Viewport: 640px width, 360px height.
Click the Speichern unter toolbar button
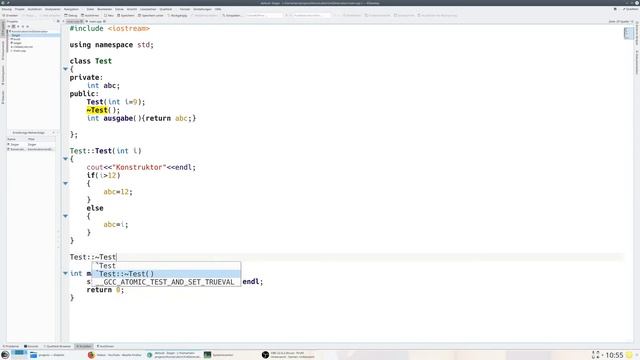point(151,16)
